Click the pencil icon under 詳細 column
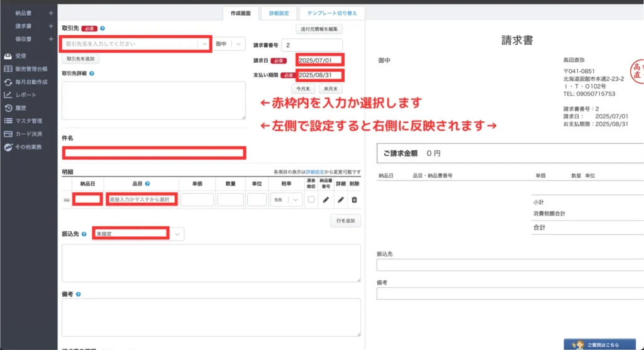This screenshot has height=350, width=644. pos(340,200)
